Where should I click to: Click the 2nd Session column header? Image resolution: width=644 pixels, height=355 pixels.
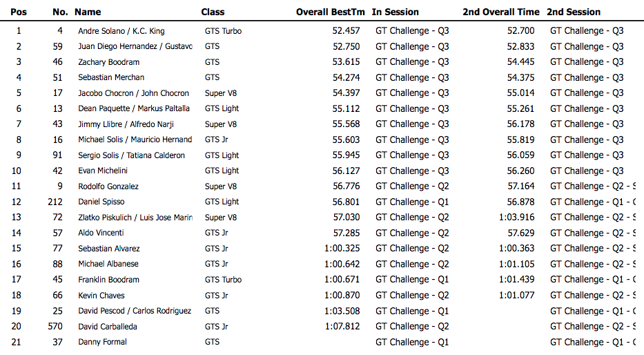tap(574, 12)
